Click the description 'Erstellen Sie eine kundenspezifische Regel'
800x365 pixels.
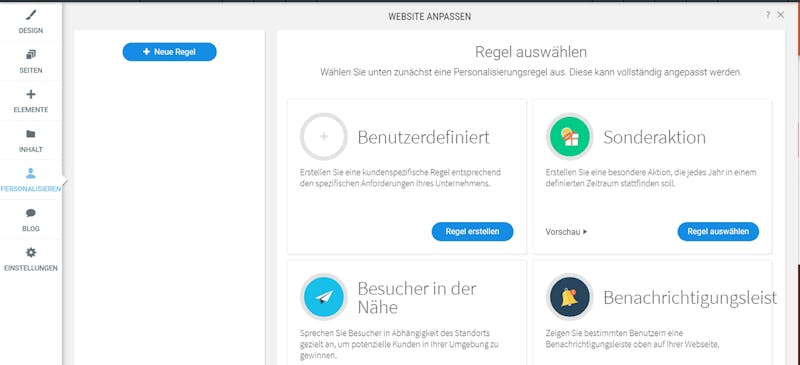[401, 178]
